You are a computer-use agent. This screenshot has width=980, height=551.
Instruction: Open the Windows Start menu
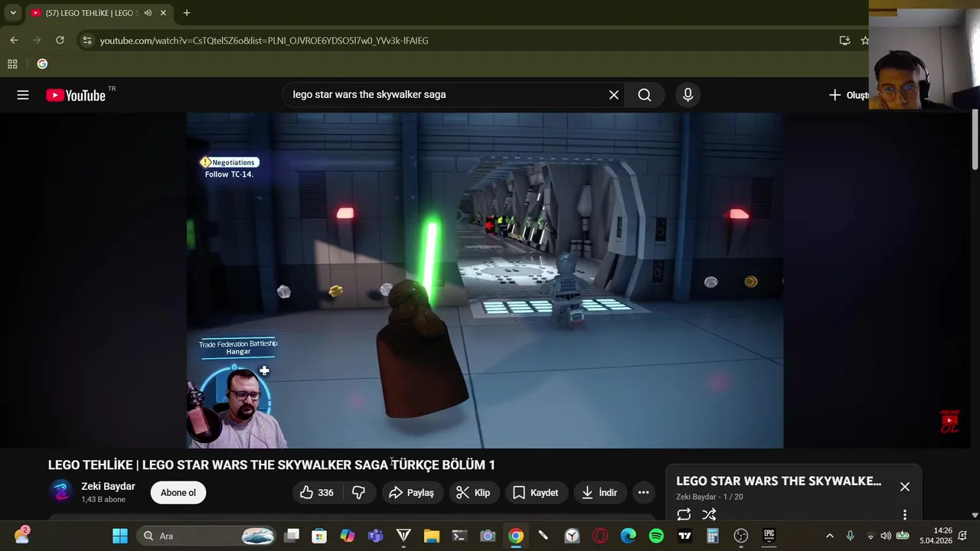click(x=120, y=536)
